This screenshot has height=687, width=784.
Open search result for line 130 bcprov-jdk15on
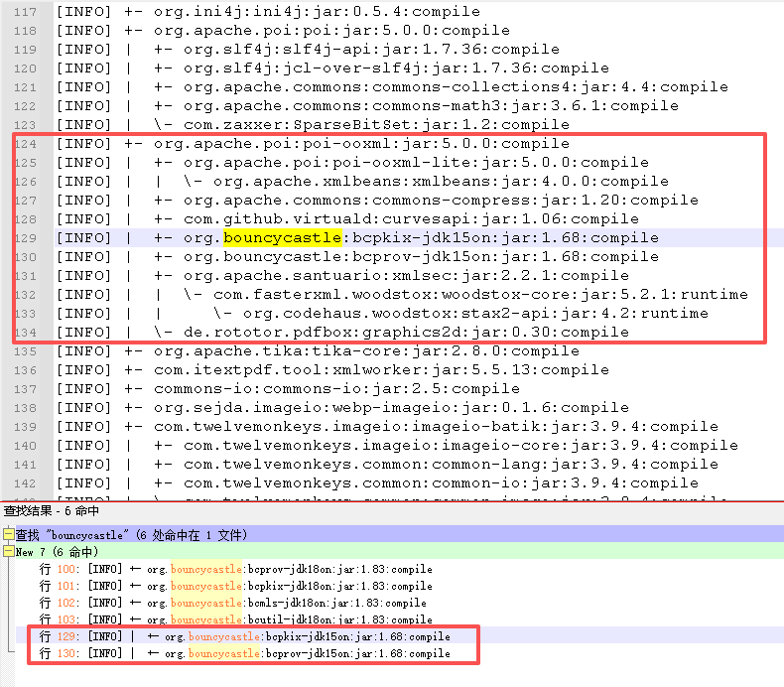tap(245, 653)
